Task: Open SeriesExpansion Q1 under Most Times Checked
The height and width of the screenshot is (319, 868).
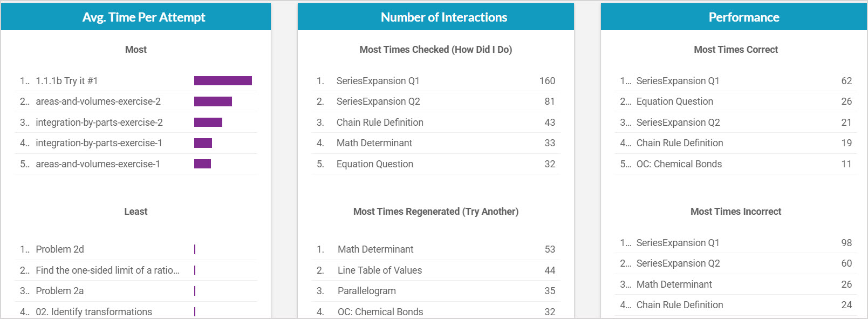Action: click(378, 81)
